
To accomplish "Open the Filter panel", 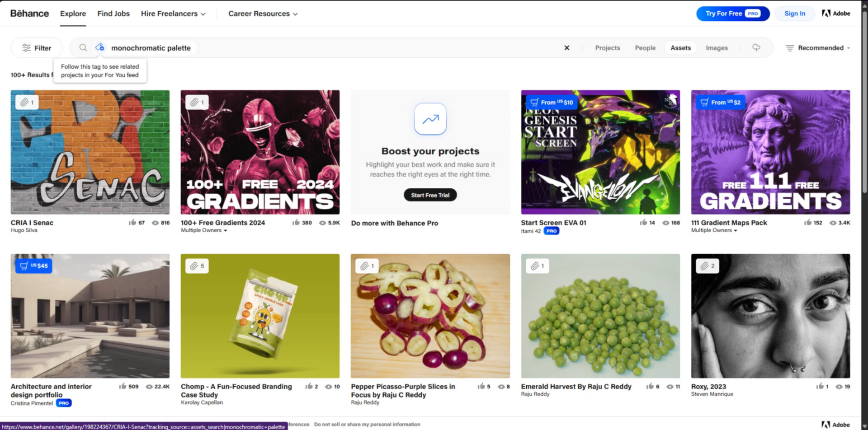I will pos(37,48).
